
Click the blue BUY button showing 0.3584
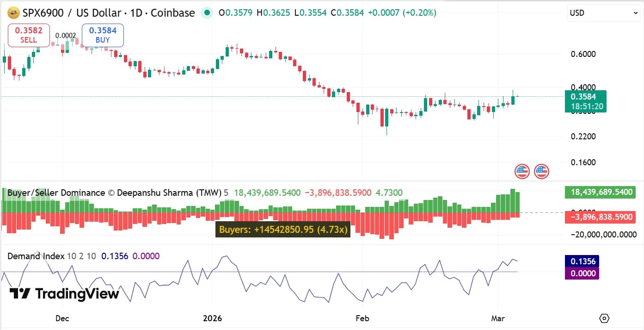coord(103,35)
